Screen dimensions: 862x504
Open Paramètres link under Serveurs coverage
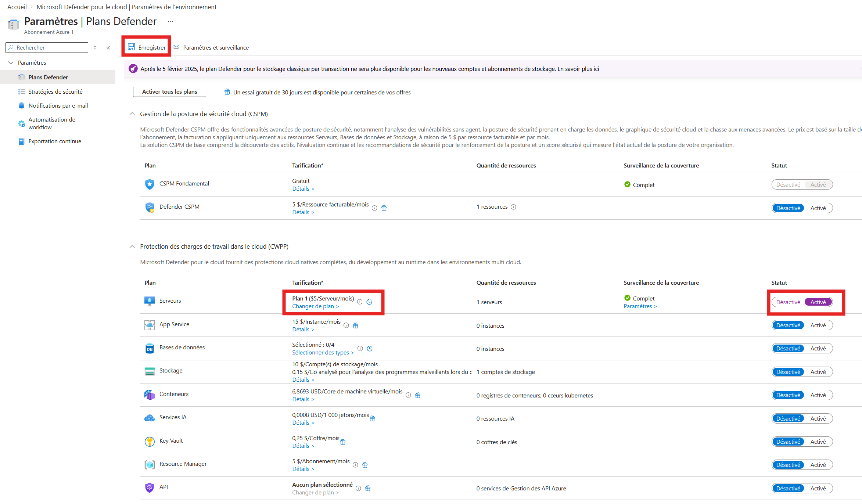(640, 306)
